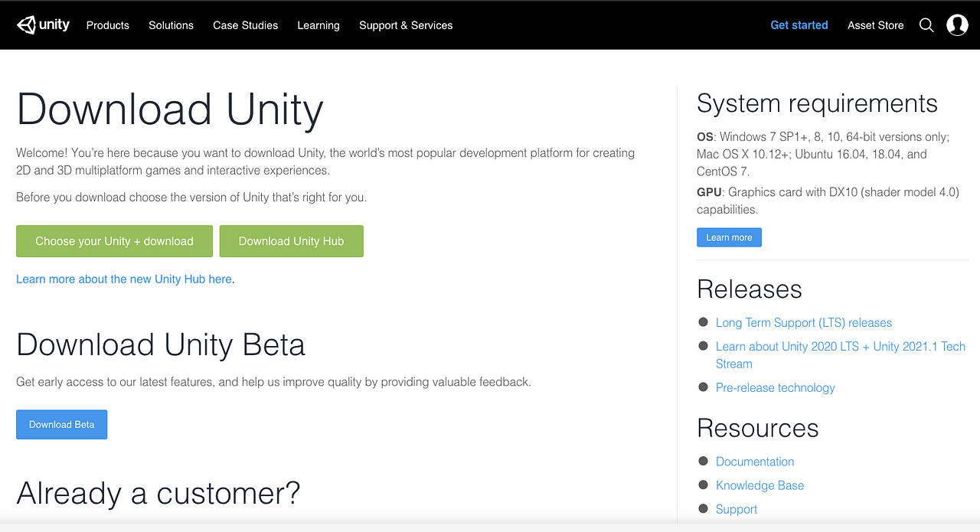The image size is (980, 532).
Task: Click the GPU requirements text
Action: click(x=828, y=201)
